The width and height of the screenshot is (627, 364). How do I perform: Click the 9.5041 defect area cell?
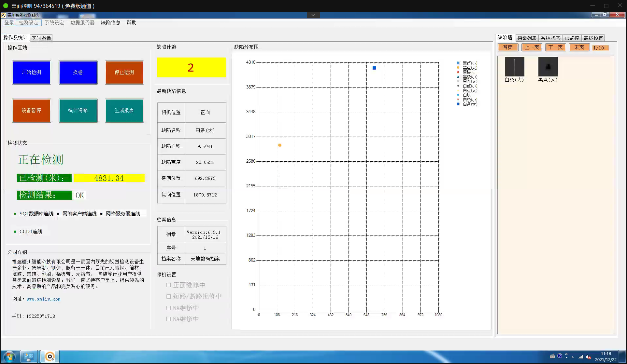coord(205,146)
